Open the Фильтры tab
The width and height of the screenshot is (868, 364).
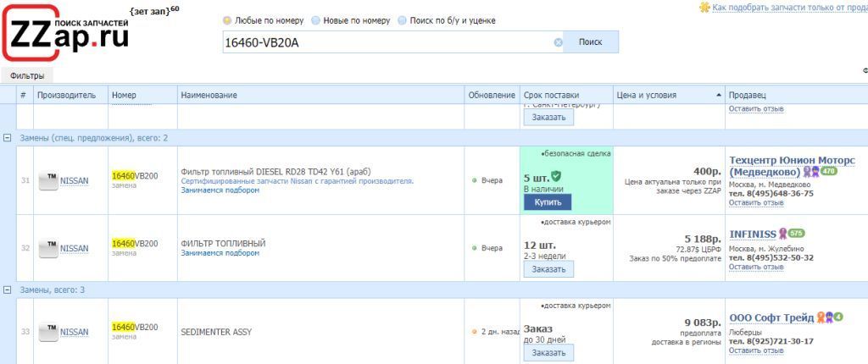tap(27, 76)
